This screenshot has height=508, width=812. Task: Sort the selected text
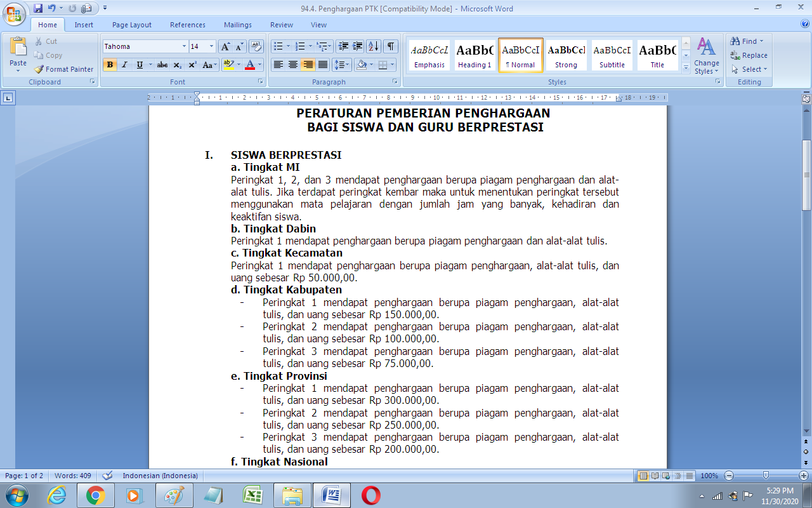point(374,46)
